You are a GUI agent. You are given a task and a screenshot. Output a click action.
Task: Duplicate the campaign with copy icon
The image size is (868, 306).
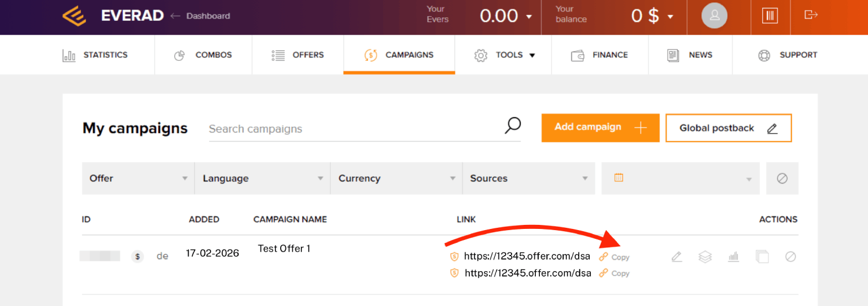click(x=762, y=256)
